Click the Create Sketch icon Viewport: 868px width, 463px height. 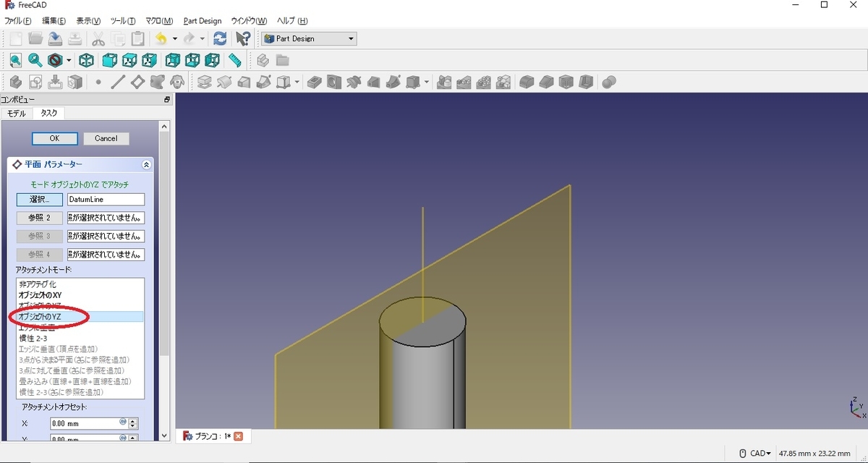point(35,82)
